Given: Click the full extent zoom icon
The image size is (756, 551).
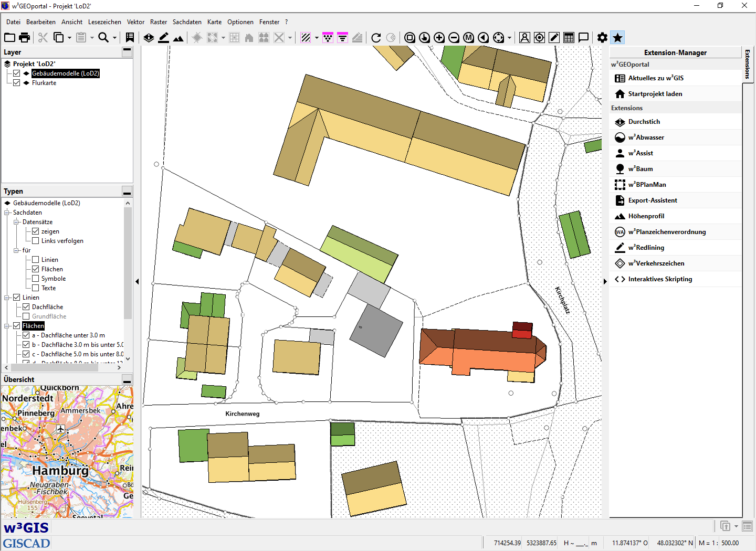Looking at the screenshot, I should (x=410, y=37).
